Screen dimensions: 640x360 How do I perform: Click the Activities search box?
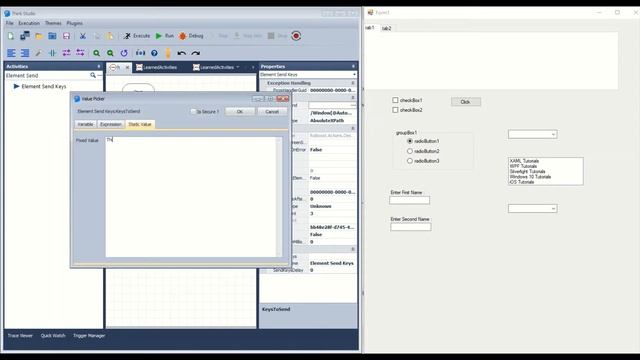tap(47, 76)
